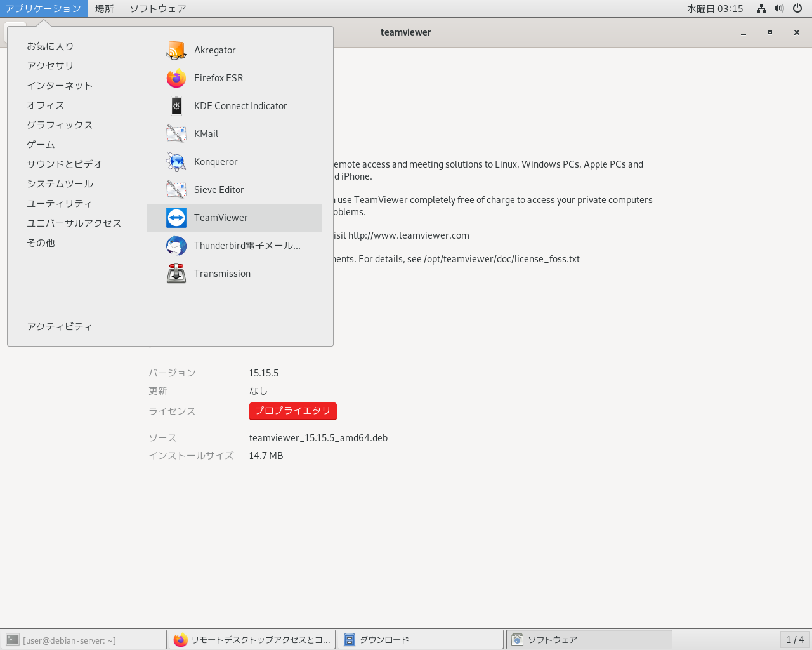Click version value 15.15.5

[264, 373]
